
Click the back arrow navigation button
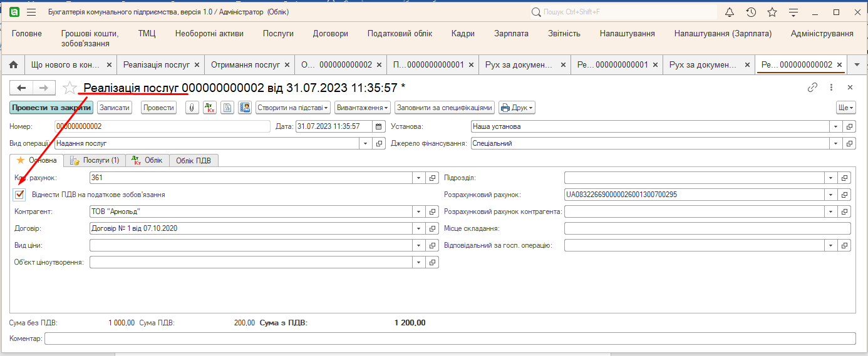click(x=21, y=88)
